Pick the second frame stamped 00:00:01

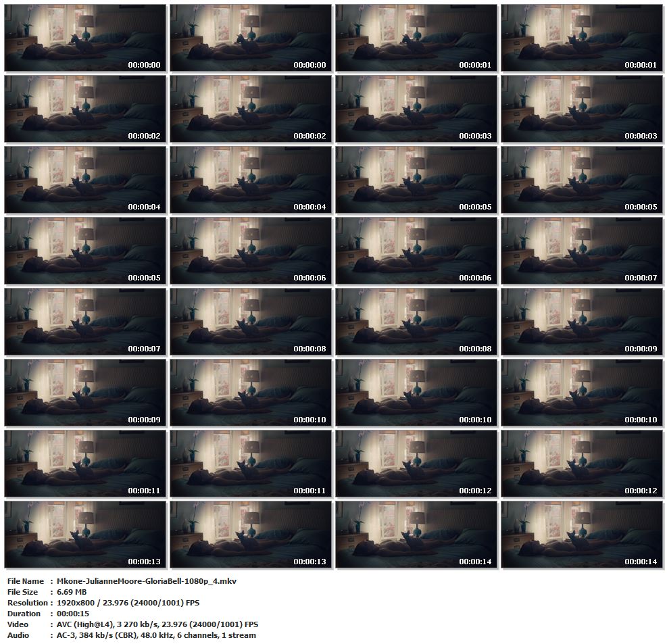[581, 38]
